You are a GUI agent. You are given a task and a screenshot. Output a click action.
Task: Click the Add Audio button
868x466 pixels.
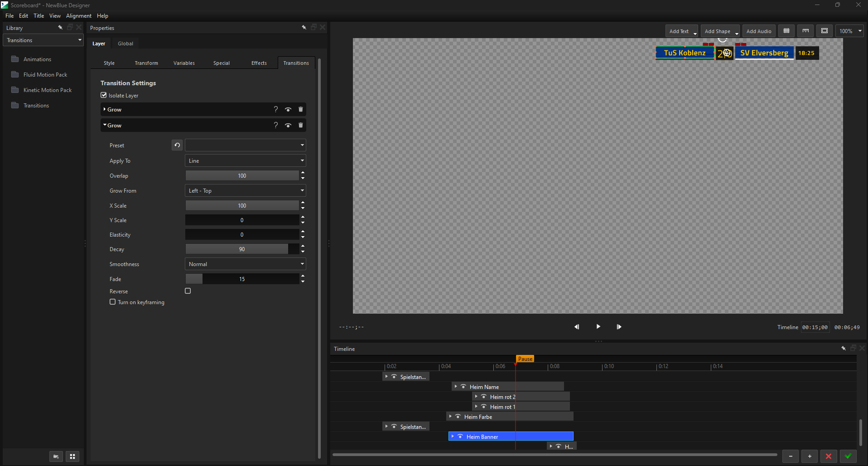759,31
